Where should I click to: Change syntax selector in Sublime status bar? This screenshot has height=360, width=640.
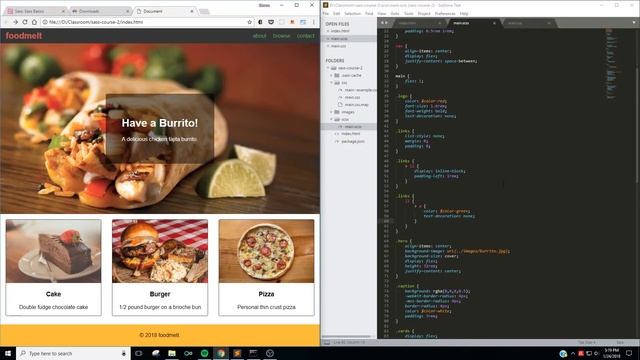click(620, 342)
